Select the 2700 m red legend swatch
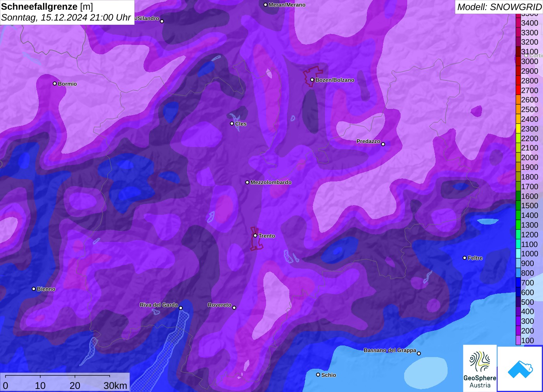The width and height of the screenshot is (543, 392). point(518,90)
